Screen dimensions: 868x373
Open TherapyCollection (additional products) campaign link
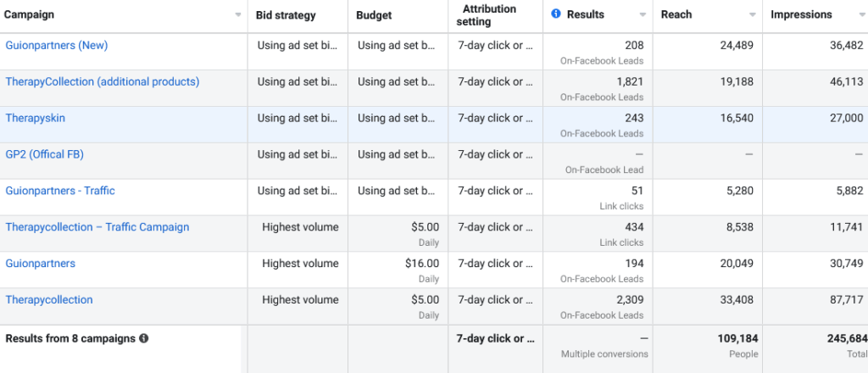(x=103, y=81)
